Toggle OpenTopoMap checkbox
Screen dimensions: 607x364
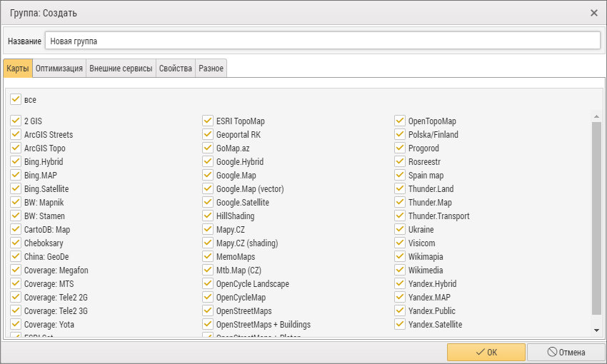(x=399, y=121)
